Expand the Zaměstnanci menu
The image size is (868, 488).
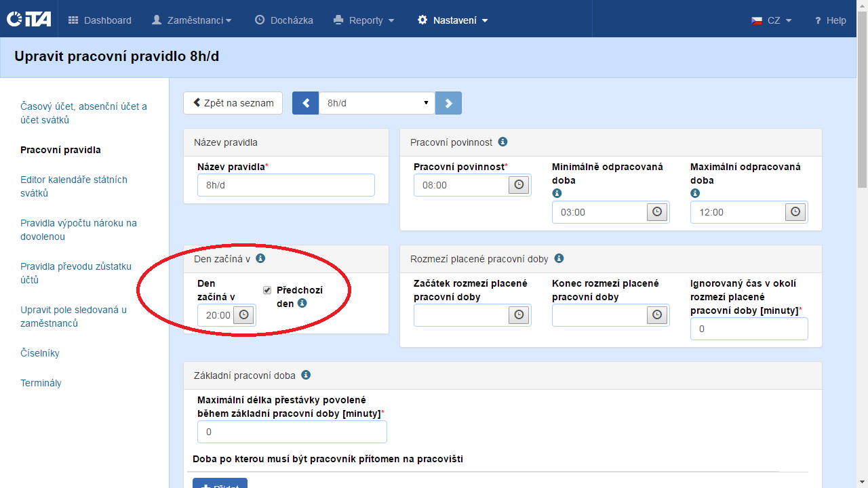[x=192, y=20]
